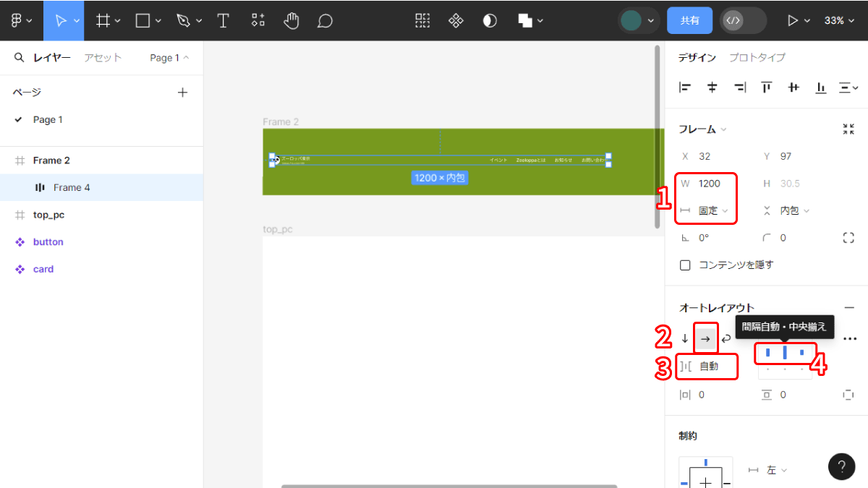The image size is (868, 488).
Task: Click the align right icon
Action: coord(739,87)
